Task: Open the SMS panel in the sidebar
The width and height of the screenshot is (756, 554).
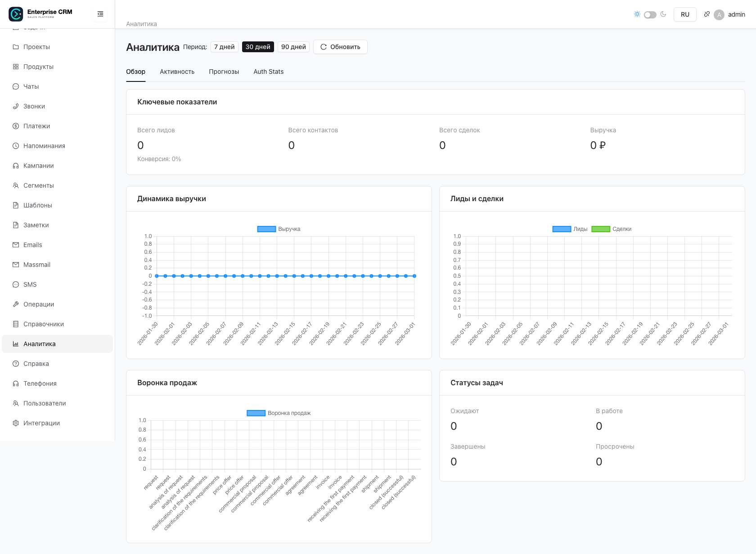Action: click(30, 284)
